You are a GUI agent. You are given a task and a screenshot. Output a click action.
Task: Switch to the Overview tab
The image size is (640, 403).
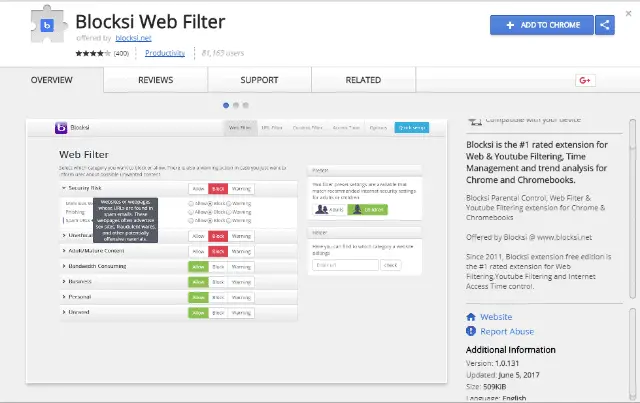point(51,80)
